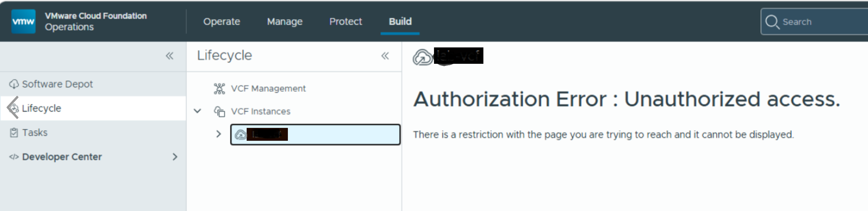Open the Operate tab
Viewport: 868px width, 211px height.
click(x=222, y=22)
